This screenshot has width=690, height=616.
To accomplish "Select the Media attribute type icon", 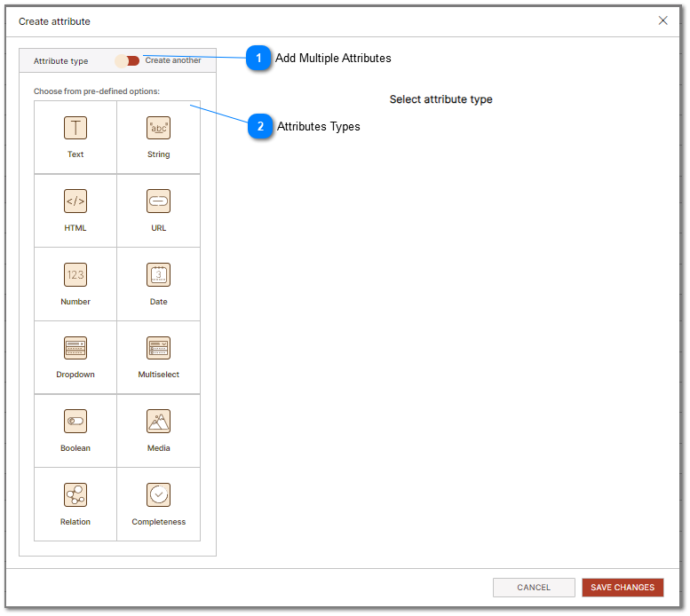I will (x=158, y=422).
